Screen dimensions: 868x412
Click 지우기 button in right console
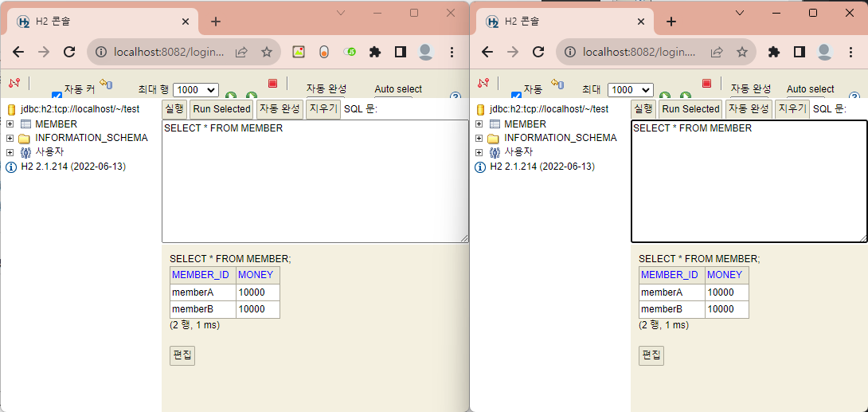tap(792, 109)
